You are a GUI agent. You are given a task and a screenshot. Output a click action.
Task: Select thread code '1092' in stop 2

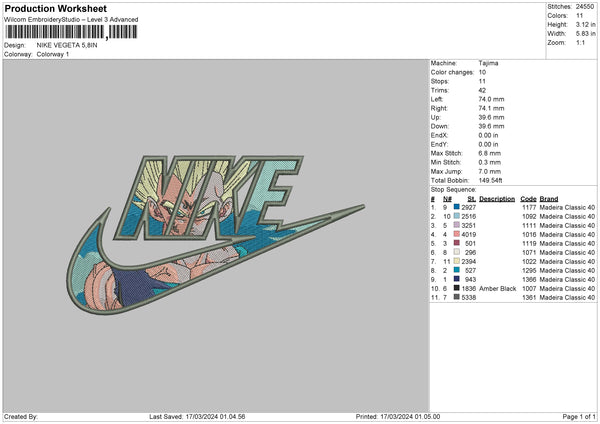(x=529, y=217)
